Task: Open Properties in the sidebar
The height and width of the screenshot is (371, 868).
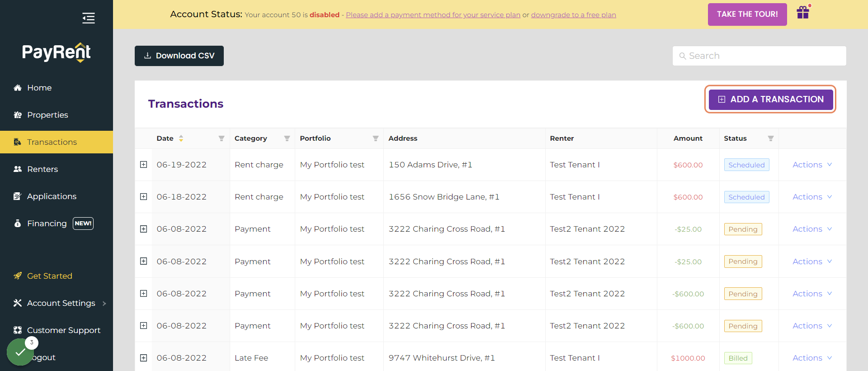Action: (x=57, y=115)
